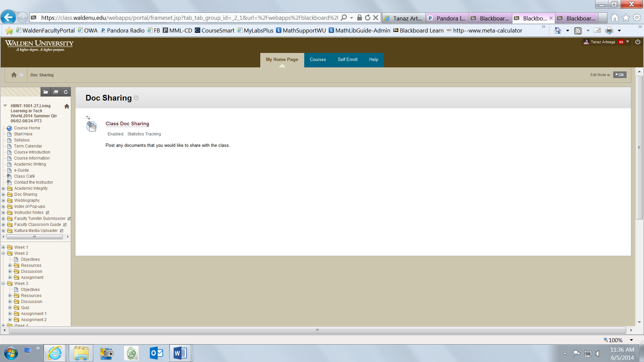This screenshot has width=644, height=362.
Task: Toggle availability icon next to Instructor Notes
Action: [48, 213]
